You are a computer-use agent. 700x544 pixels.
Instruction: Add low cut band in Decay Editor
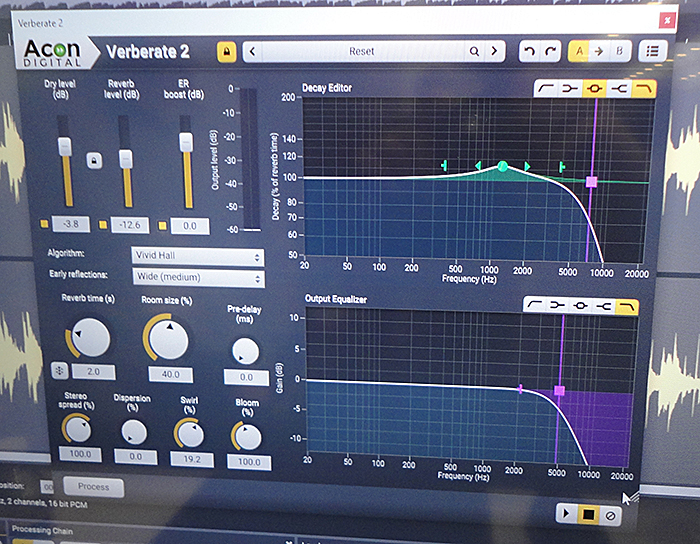pos(546,88)
